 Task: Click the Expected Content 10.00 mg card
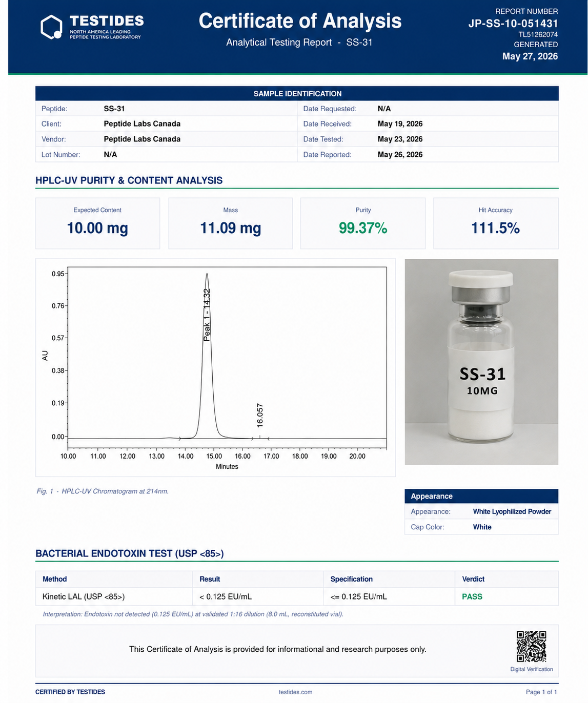point(97,223)
